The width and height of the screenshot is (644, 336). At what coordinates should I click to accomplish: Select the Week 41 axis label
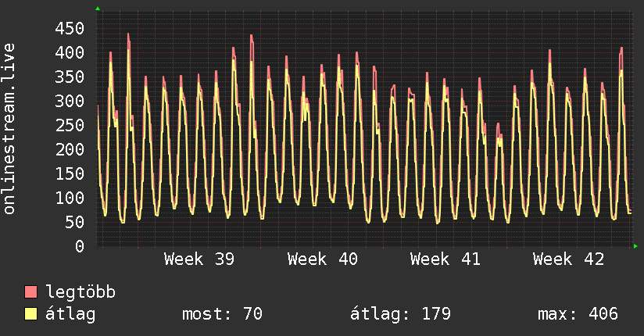[x=445, y=259]
